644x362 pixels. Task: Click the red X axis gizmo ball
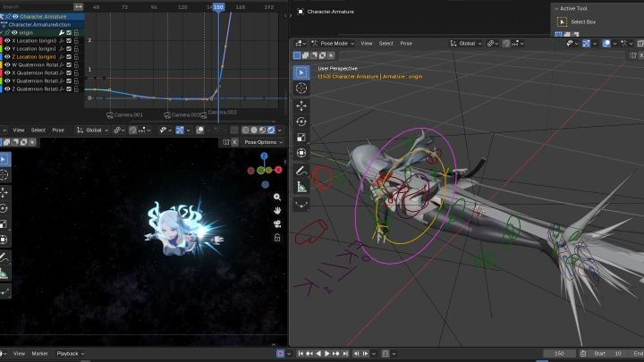click(x=278, y=170)
